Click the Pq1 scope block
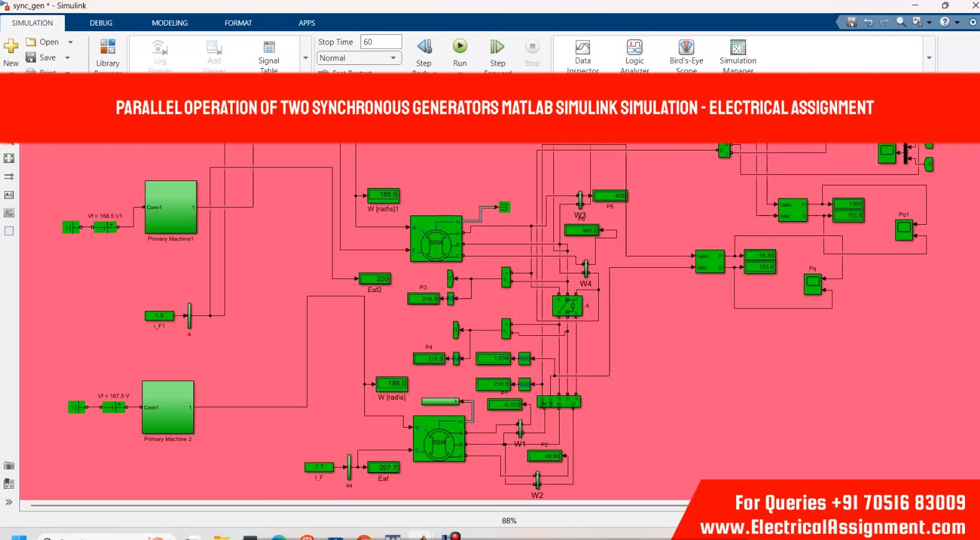Image resolution: width=980 pixels, height=540 pixels. pos(904,230)
